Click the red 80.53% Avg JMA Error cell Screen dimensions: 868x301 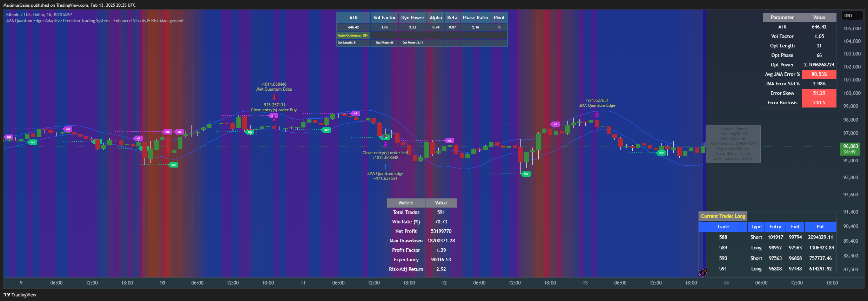[x=819, y=74]
